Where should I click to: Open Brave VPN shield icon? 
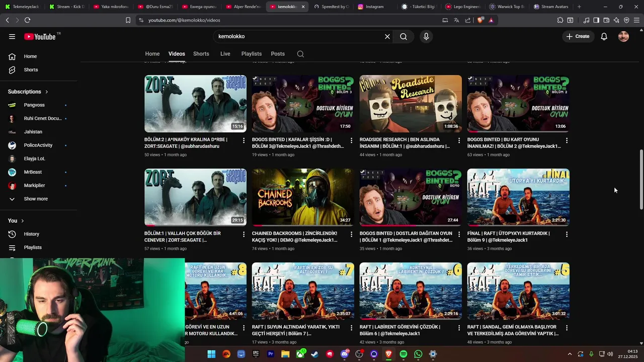click(x=626, y=20)
